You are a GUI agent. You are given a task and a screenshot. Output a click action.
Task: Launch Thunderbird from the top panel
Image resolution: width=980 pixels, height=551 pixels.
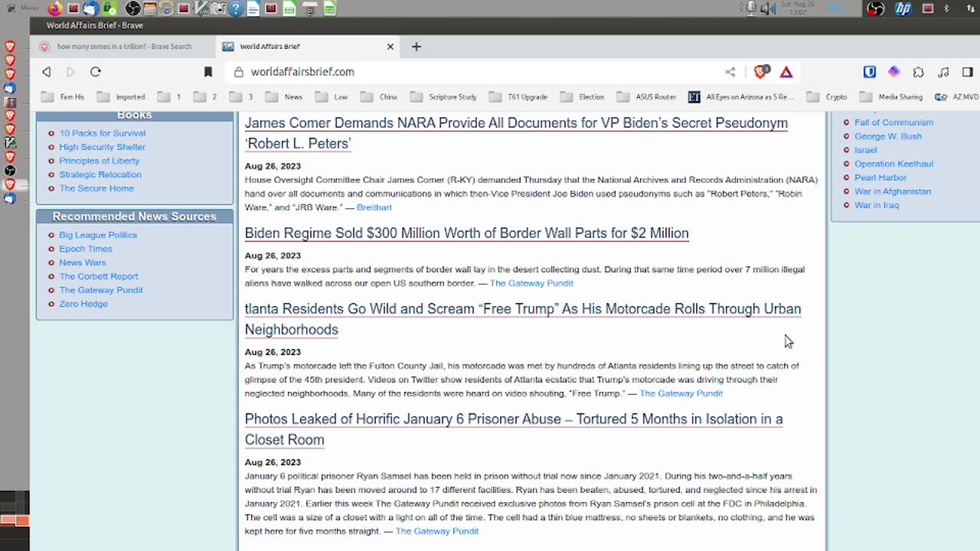pos(91,8)
